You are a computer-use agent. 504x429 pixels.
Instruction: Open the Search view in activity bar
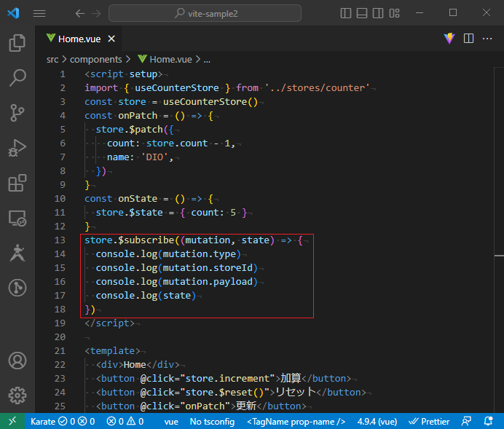coord(17,78)
